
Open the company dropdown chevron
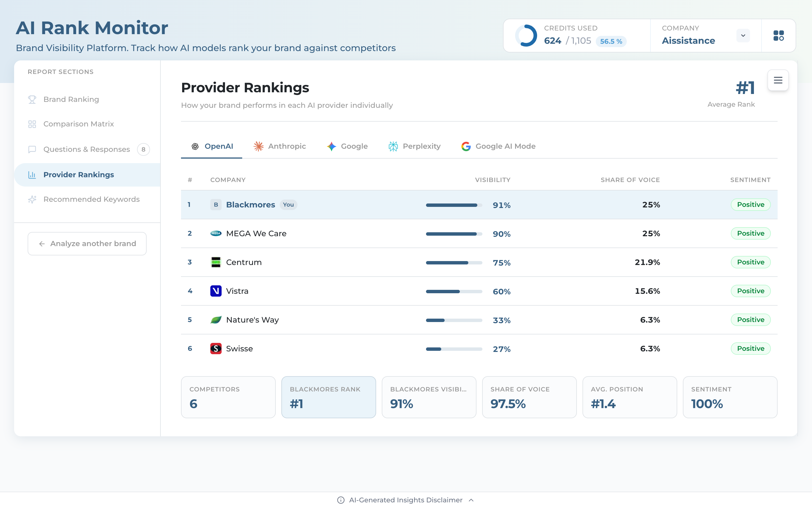point(743,36)
